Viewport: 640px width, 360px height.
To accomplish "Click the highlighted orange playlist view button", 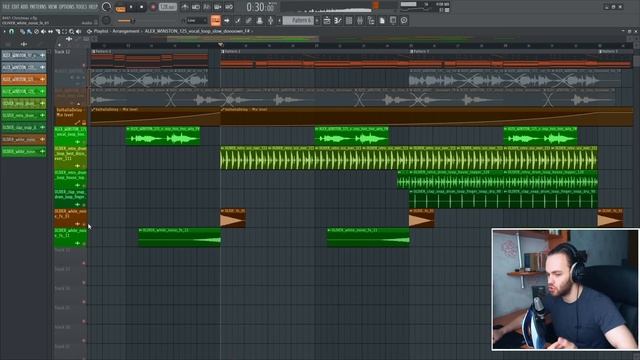I will tap(216, 20).
